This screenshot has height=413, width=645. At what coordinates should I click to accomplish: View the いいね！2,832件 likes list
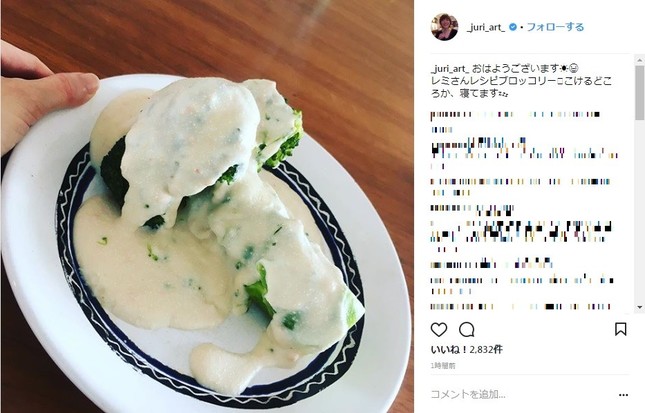(466, 350)
